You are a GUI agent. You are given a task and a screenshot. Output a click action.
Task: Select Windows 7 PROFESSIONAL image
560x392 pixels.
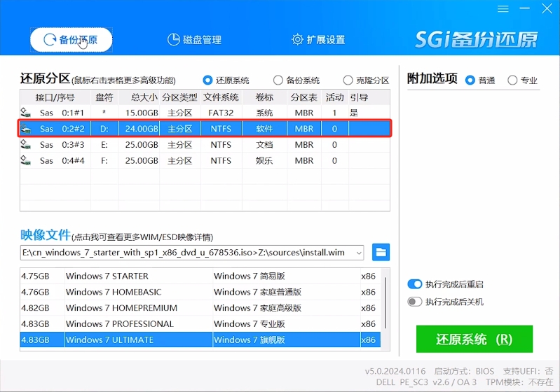tap(200, 324)
